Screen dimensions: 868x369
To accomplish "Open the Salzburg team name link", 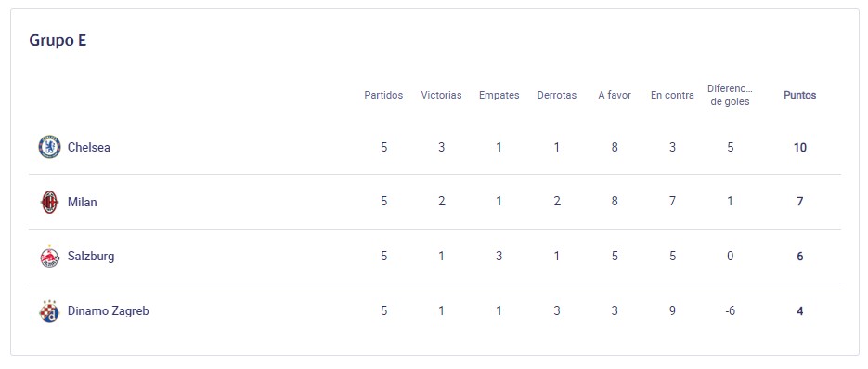I will (x=91, y=257).
